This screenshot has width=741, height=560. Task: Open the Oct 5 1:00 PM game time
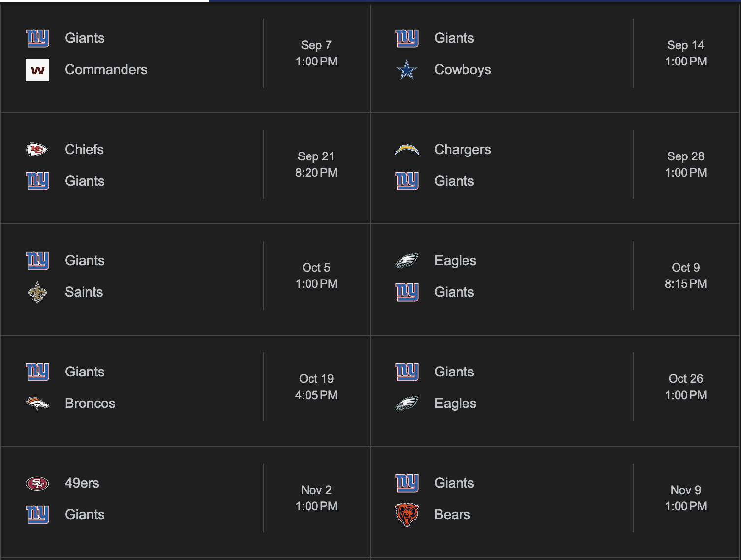pyautogui.click(x=316, y=276)
